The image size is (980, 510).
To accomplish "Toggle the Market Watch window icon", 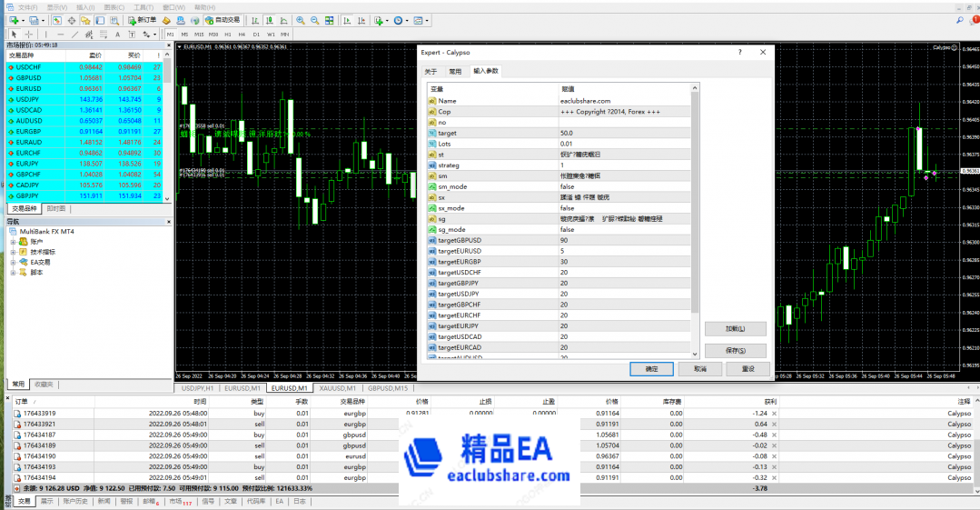I will pyautogui.click(x=56, y=21).
